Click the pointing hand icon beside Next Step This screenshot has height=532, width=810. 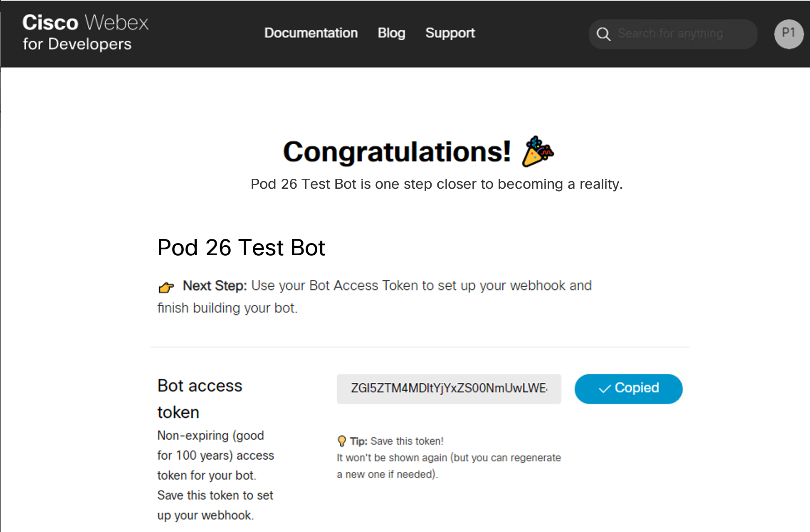166,287
